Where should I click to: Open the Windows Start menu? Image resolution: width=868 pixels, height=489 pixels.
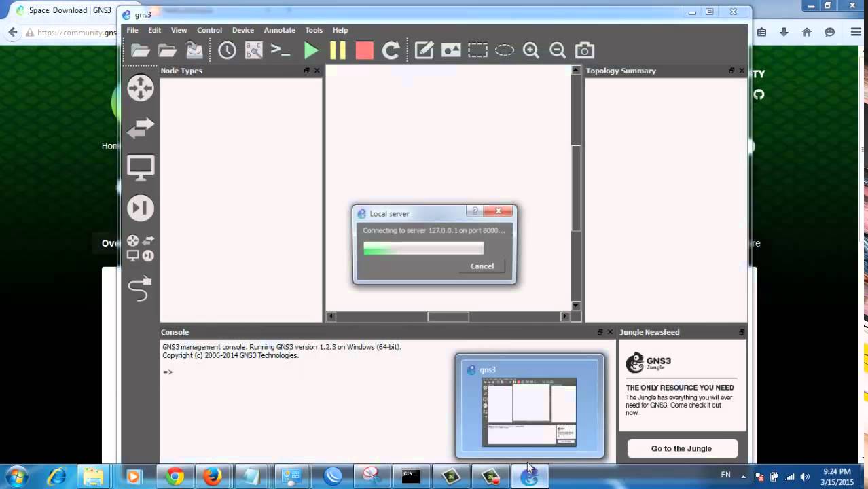point(16,477)
